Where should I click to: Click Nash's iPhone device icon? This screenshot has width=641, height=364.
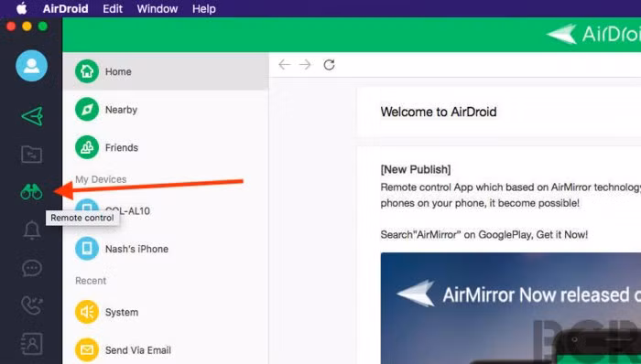(x=87, y=249)
